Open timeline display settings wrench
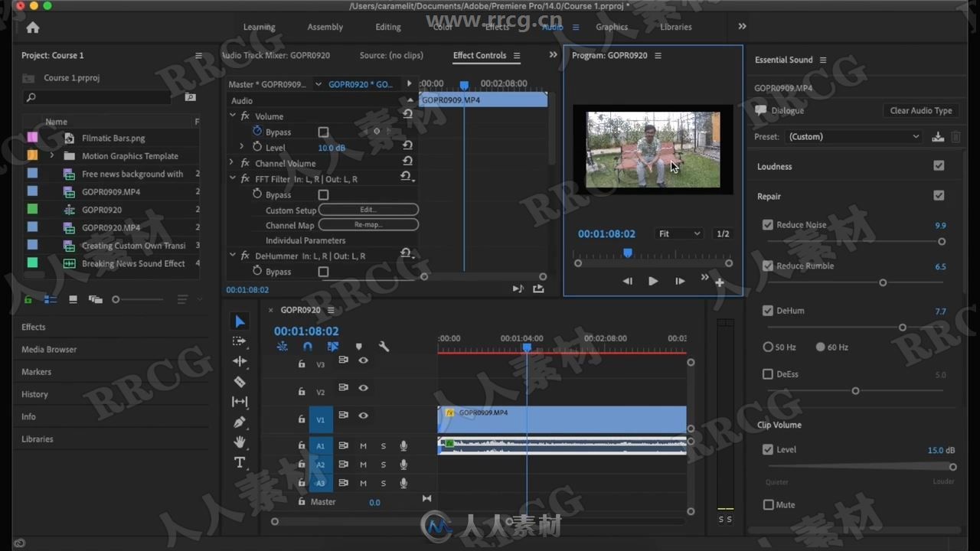Screen dimensions: 980x551 pyautogui.click(x=384, y=347)
